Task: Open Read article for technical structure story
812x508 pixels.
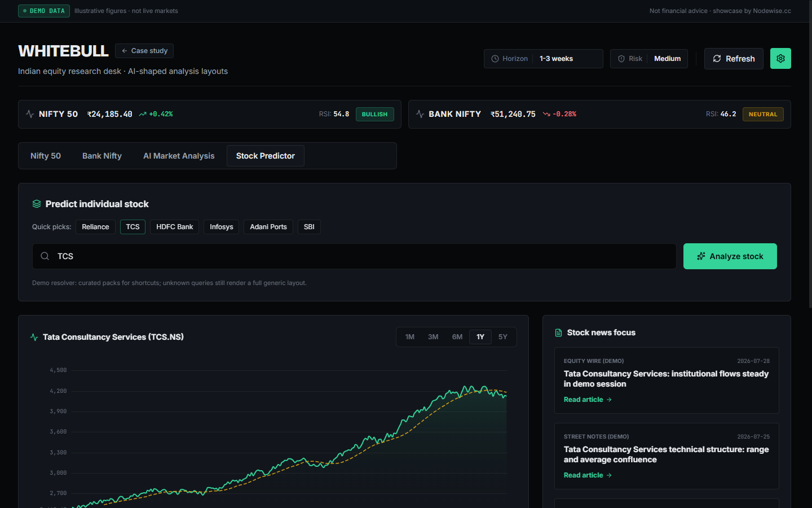Action: pyautogui.click(x=588, y=475)
